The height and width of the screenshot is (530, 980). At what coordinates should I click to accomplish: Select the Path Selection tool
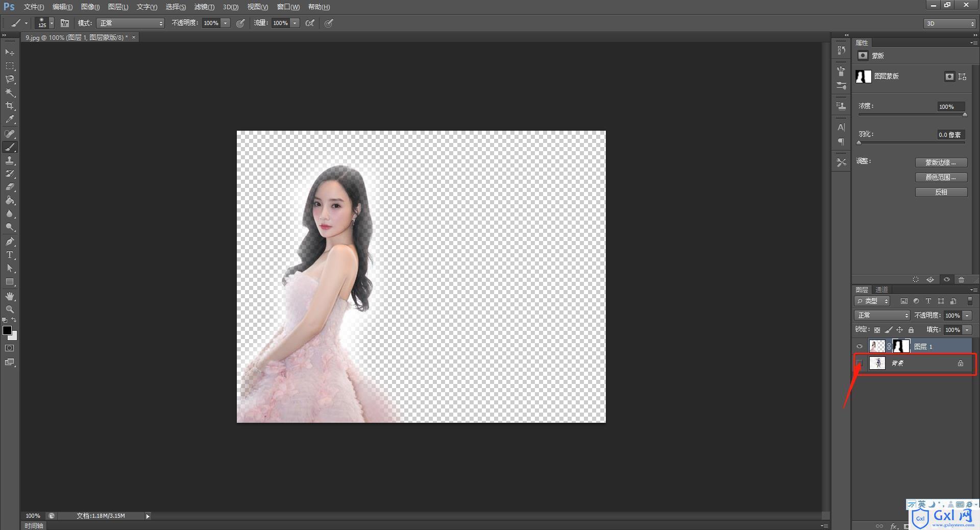pyautogui.click(x=10, y=268)
